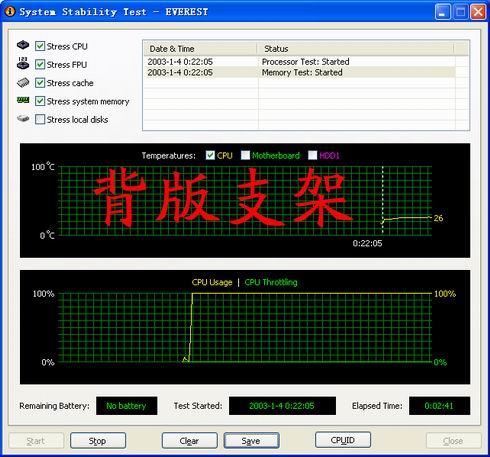
Task: Click the green memory module icon
Action: 23,100
